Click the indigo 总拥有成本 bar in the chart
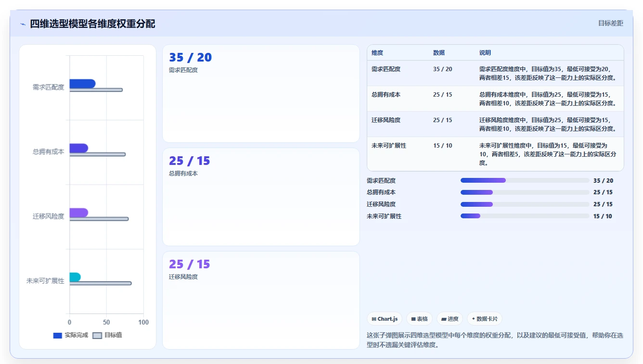Viewport: 643px width, 364px height. pyautogui.click(x=79, y=148)
